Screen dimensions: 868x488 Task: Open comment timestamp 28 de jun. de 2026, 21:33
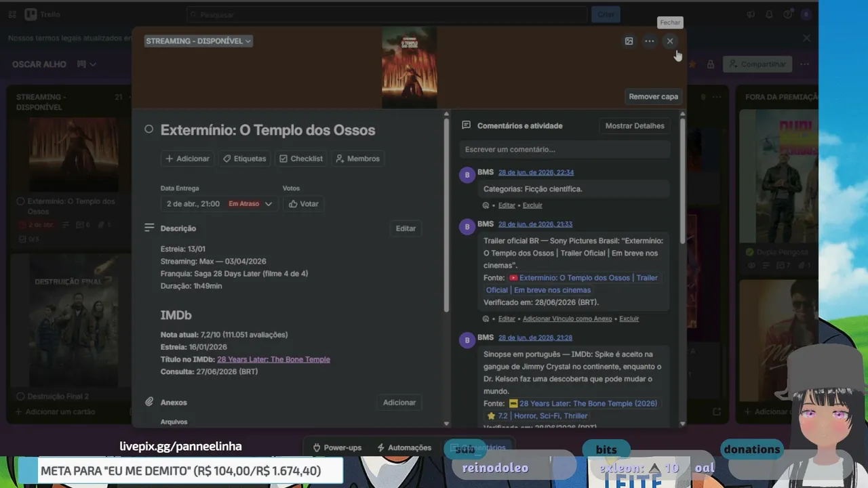coord(535,224)
